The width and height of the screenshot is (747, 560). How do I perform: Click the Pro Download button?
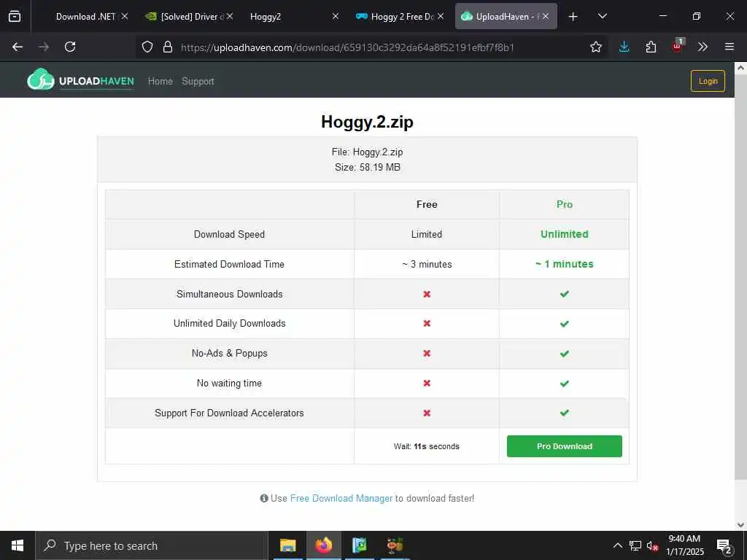564,446
